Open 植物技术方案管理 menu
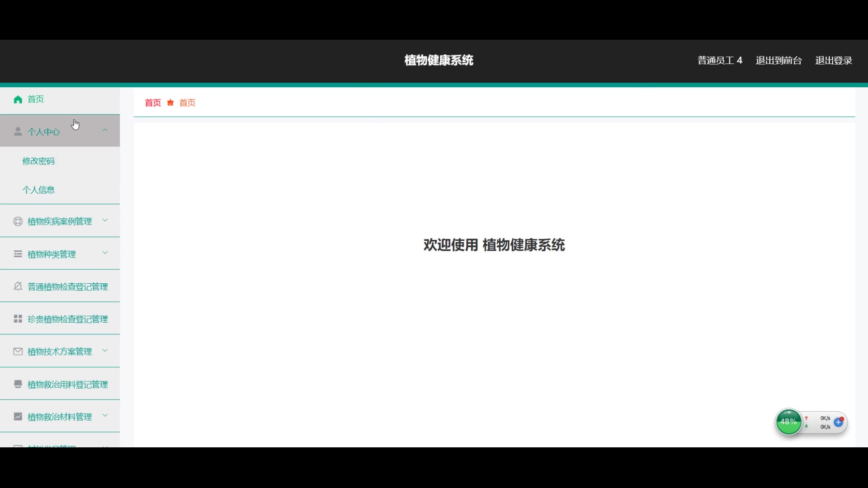868x488 pixels. [x=60, y=352]
